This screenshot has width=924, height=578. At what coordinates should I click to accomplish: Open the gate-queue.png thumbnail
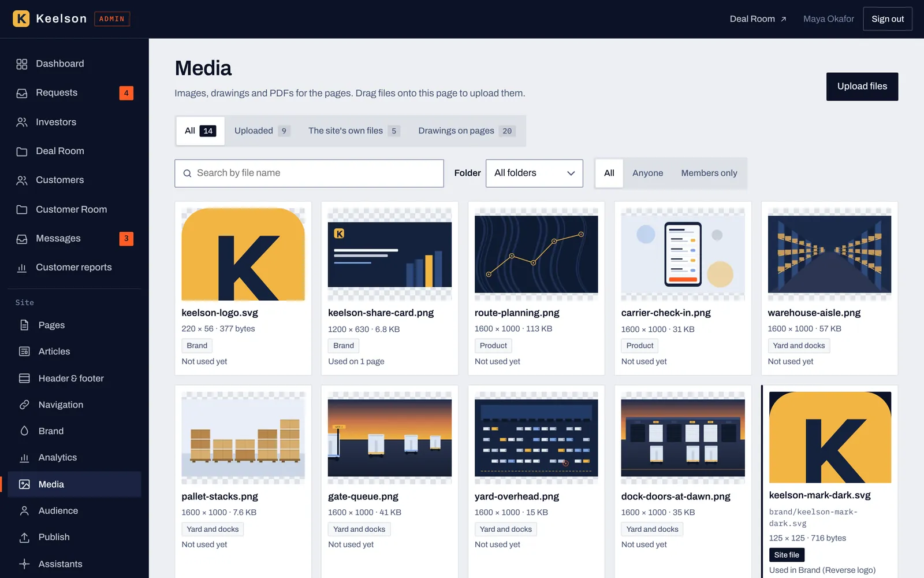390,438
